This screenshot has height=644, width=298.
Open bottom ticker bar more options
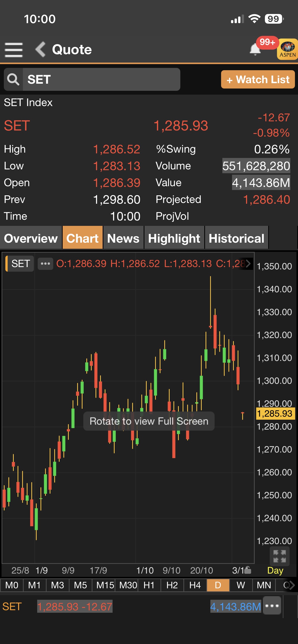(x=272, y=606)
